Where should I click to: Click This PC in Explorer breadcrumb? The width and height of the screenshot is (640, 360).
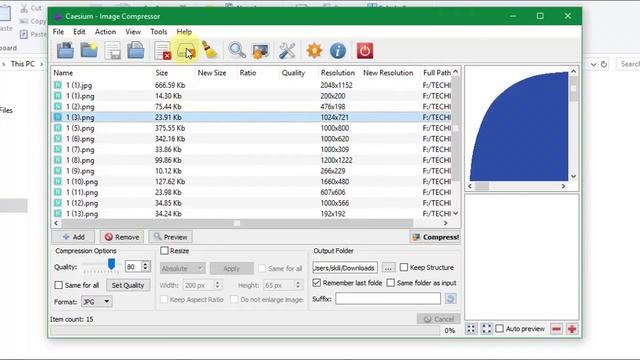pos(22,64)
